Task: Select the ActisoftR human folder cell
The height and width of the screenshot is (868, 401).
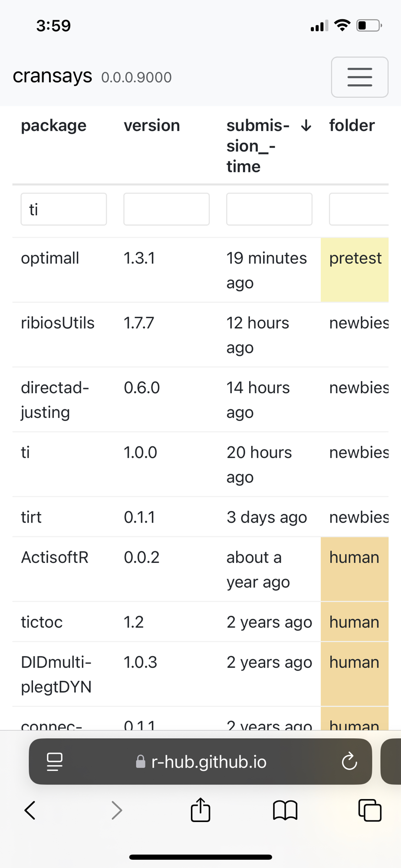Action: (x=355, y=569)
